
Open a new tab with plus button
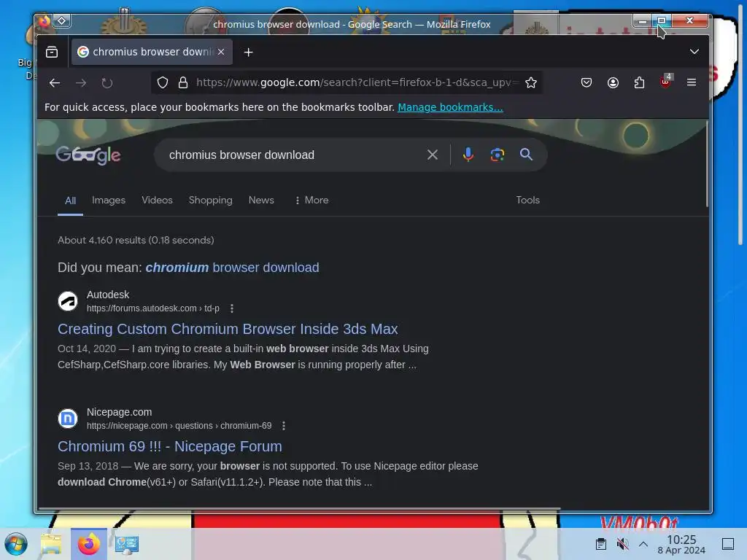pos(248,52)
